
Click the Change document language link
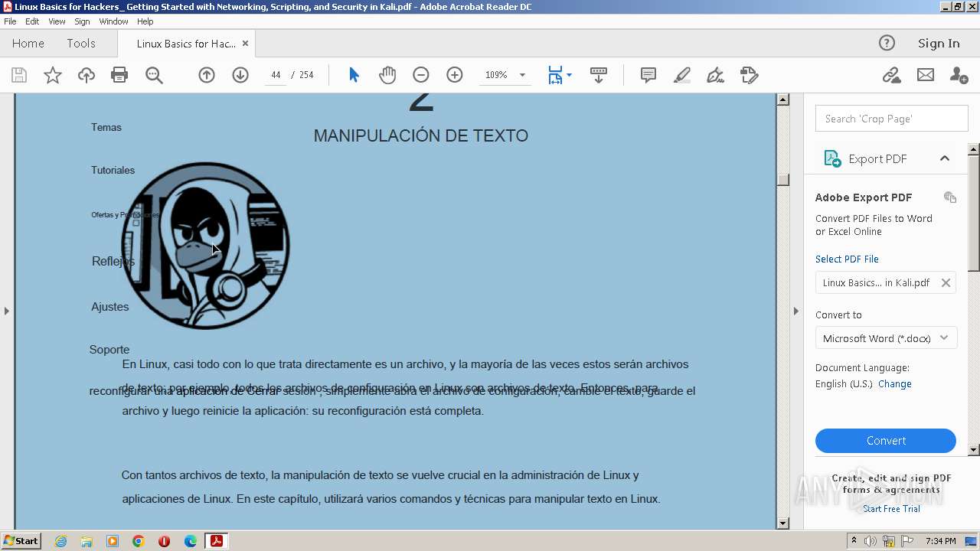pos(895,384)
